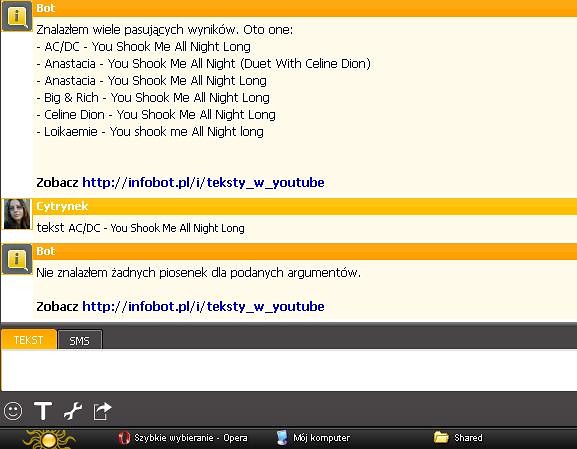This screenshot has height=449, width=577.
Task: Open Mój komputer from the taskbar
Action: 313,438
